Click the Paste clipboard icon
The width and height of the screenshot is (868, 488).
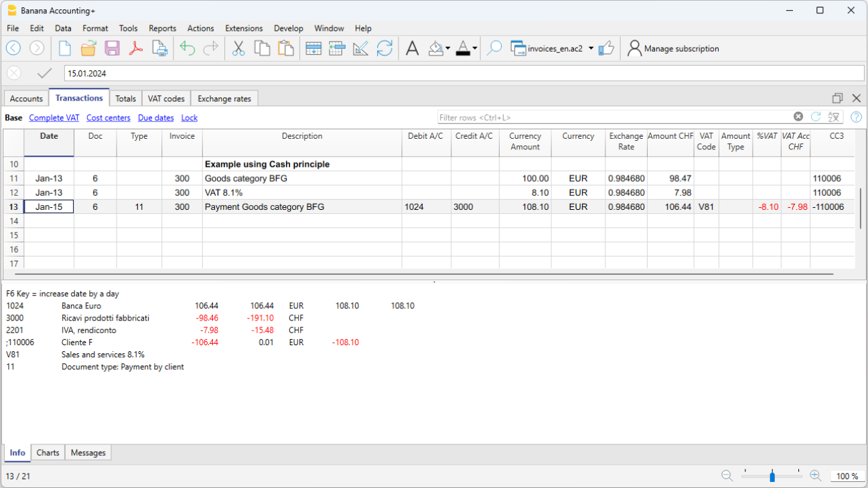click(x=286, y=48)
